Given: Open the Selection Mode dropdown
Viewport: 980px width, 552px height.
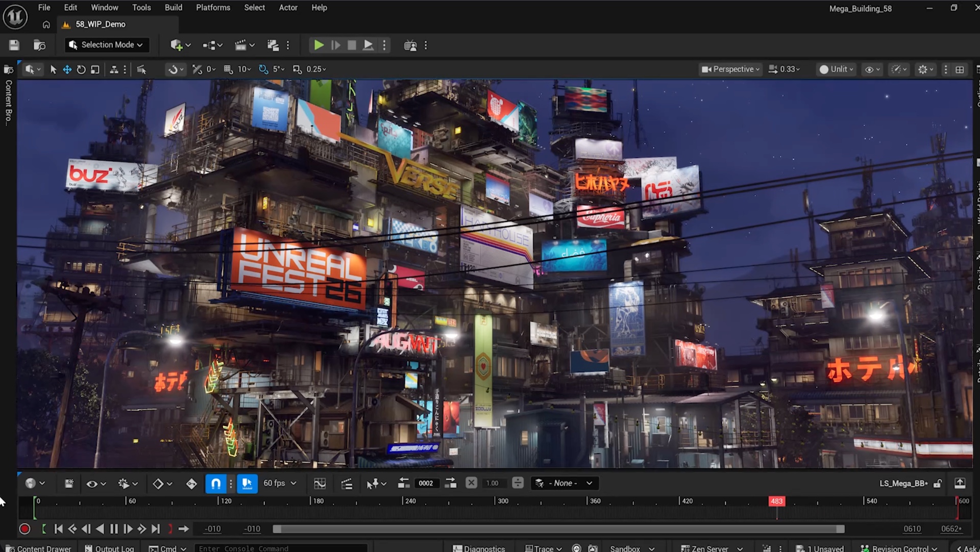Looking at the screenshot, I should [x=106, y=45].
